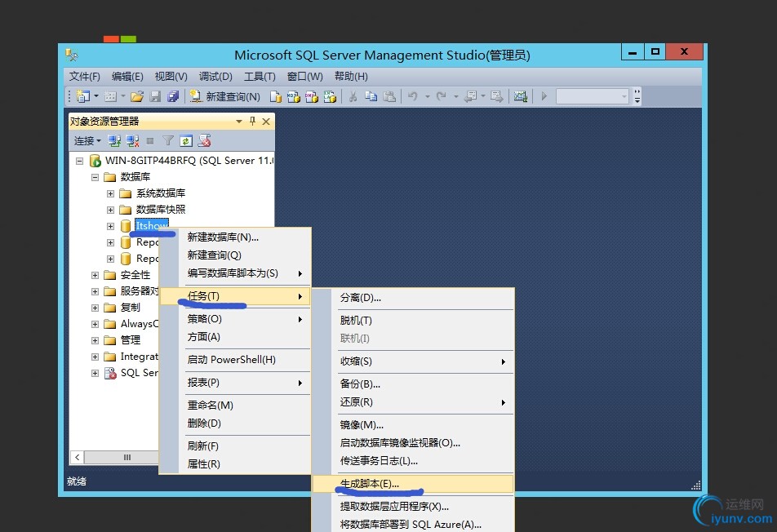This screenshot has width=777, height=532.
Task: Click the Navigate Forward icon
Action: click(496, 96)
